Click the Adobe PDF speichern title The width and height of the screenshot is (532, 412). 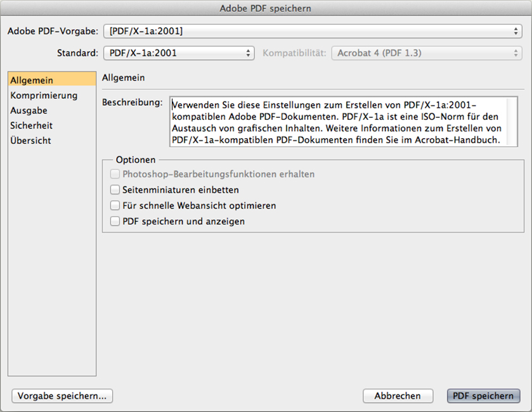coord(265,8)
